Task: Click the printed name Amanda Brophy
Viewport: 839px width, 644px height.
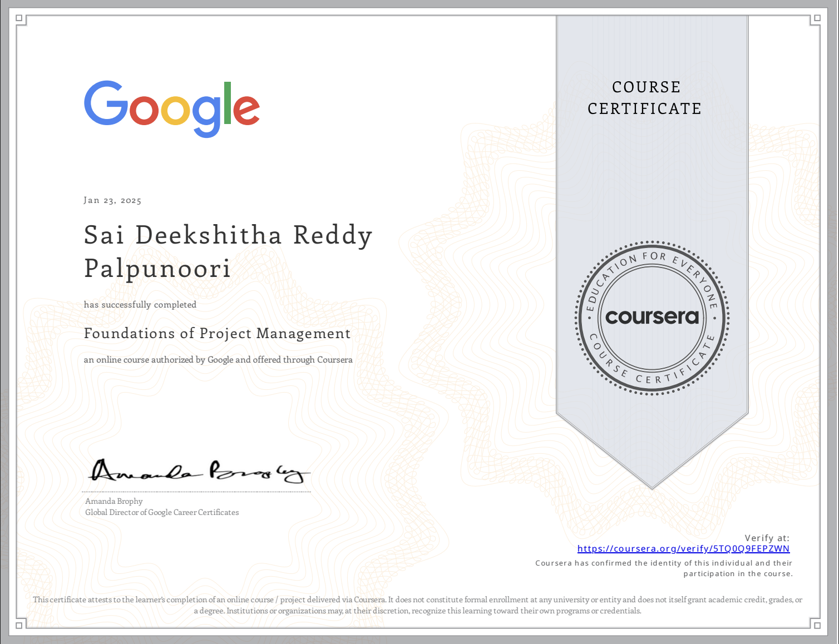Action: point(114,501)
